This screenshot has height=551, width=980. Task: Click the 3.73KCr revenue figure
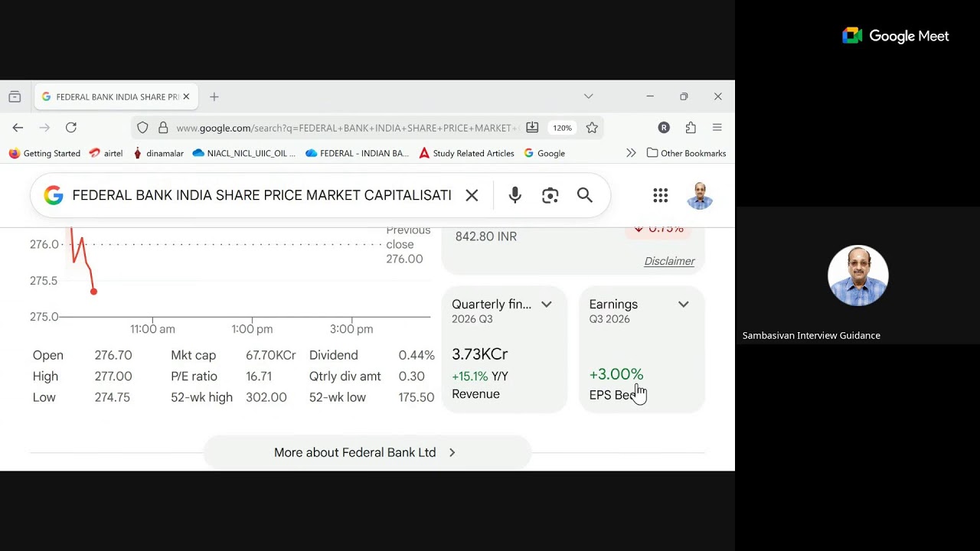(480, 354)
